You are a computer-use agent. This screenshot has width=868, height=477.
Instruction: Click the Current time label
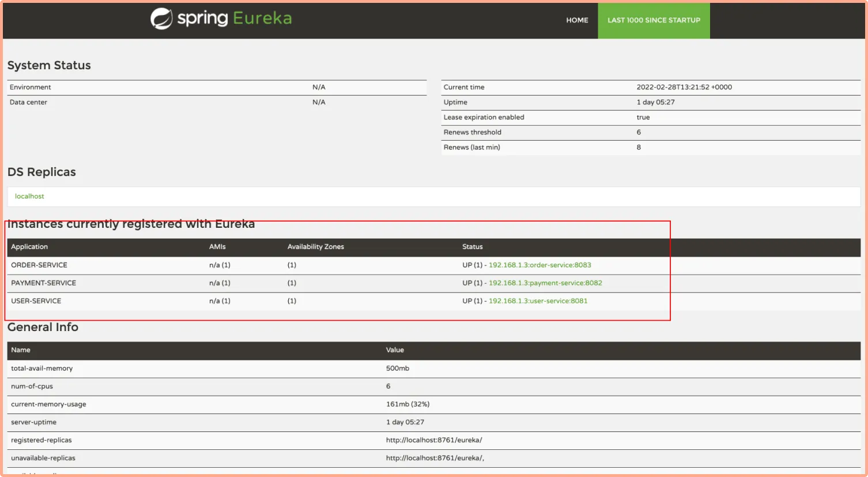[x=464, y=87]
